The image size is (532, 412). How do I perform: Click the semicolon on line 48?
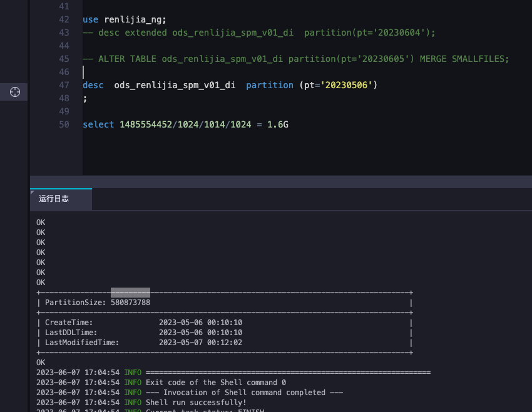[x=85, y=99]
